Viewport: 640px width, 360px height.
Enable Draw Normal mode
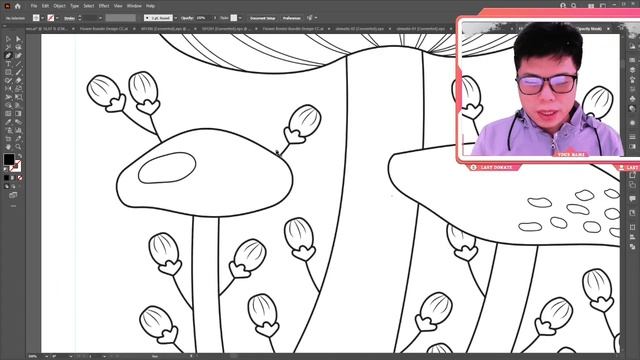click(7, 187)
